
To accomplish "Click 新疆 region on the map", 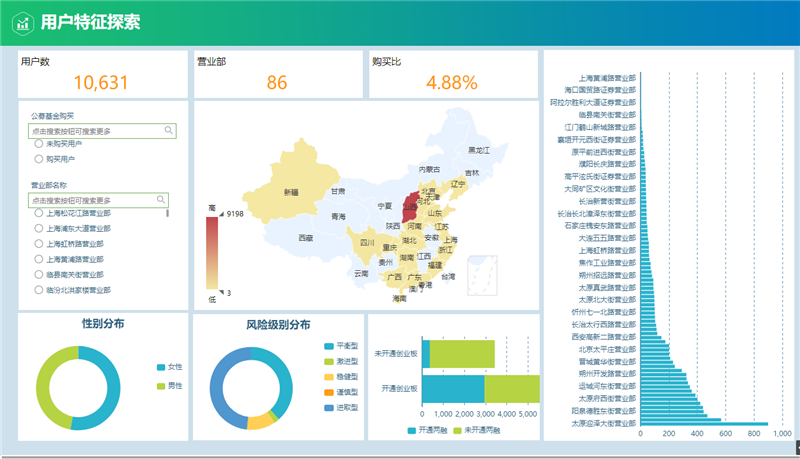I will click(290, 192).
